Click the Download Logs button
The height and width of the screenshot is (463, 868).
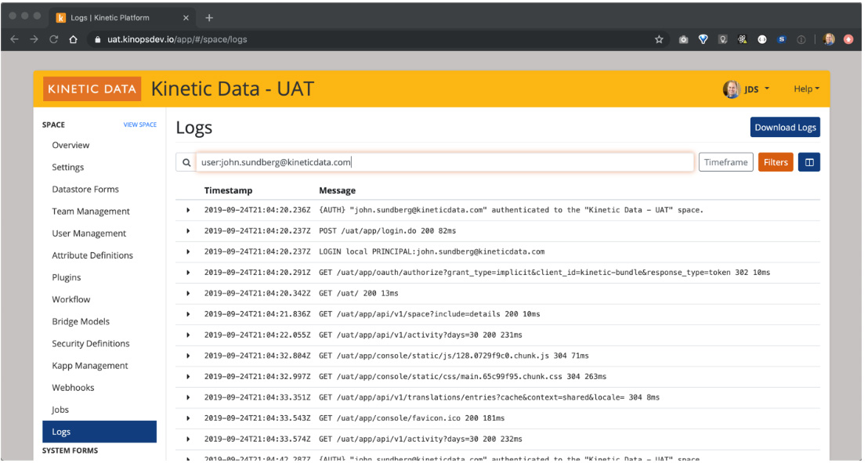click(x=785, y=128)
